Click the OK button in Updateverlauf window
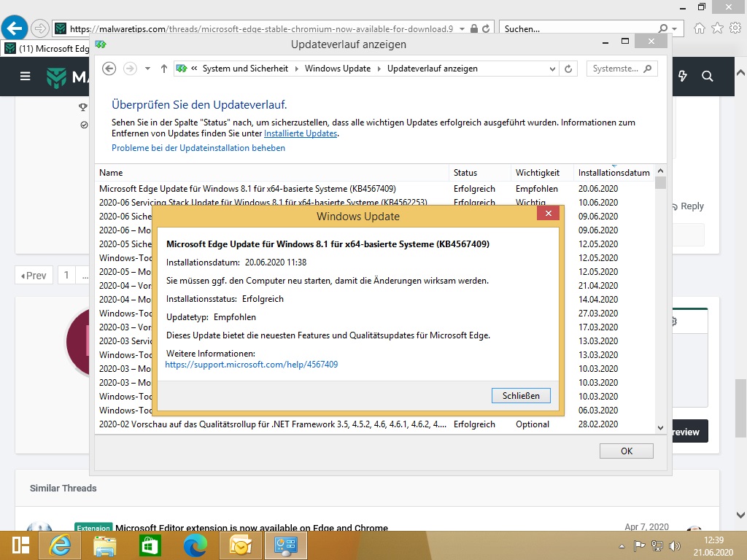This screenshot has height=560, width=747. coord(626,451)
